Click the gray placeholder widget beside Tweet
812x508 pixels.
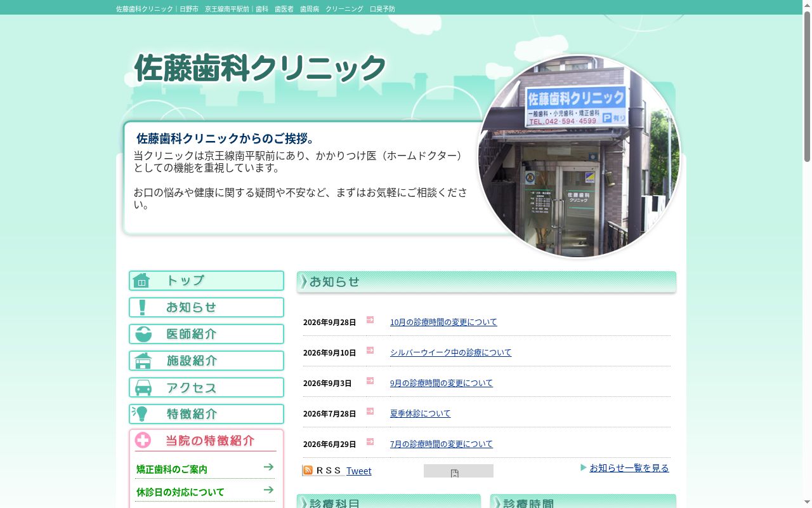pyautogui.click(x=459, y=471)
